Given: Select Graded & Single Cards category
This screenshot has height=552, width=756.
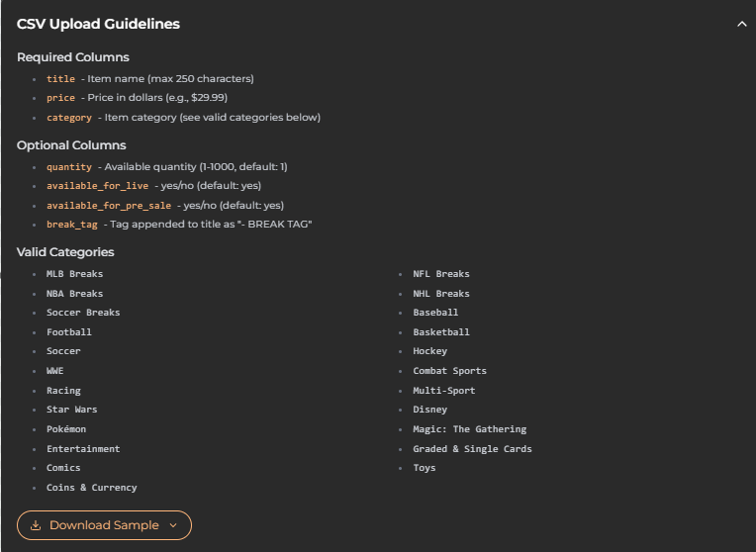Looking at the screenshot, I should click(472, 449).
